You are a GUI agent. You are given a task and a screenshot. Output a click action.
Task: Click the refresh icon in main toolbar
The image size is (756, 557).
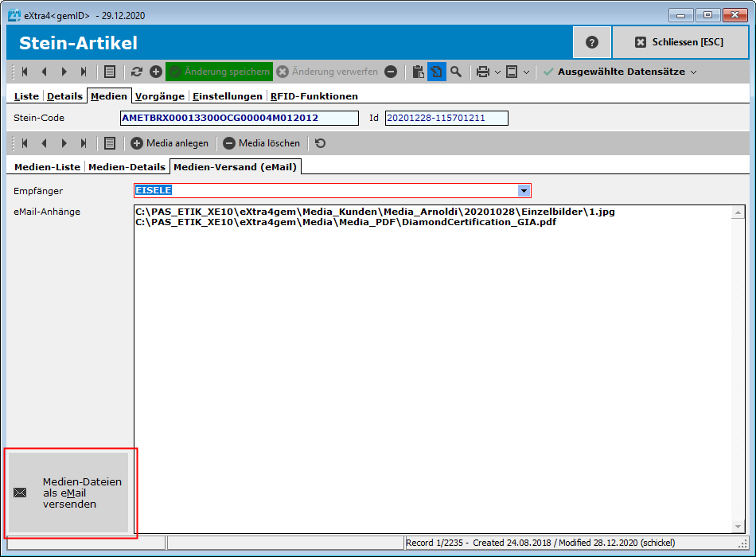point(137,72)
